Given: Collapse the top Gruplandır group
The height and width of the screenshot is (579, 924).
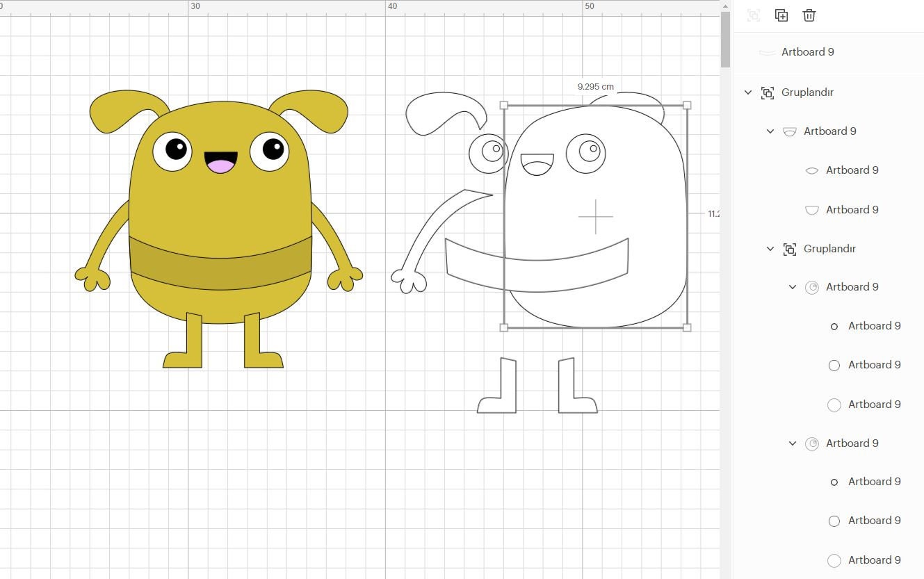Looking at the screenshot, I should [748, 92].
